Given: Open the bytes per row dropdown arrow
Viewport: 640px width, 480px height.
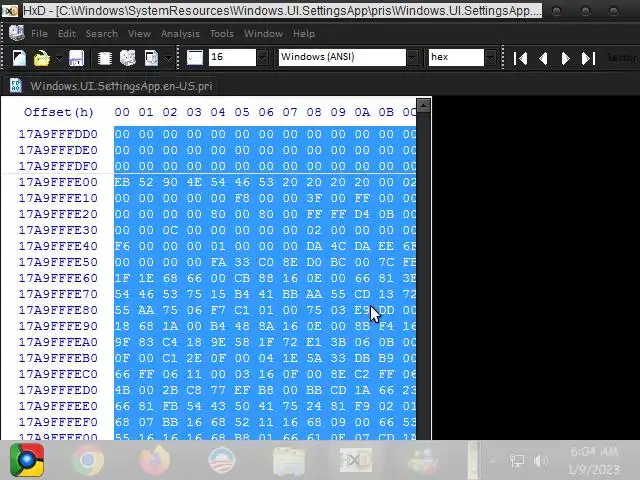Looking at the screenshot, I should 262,58.
